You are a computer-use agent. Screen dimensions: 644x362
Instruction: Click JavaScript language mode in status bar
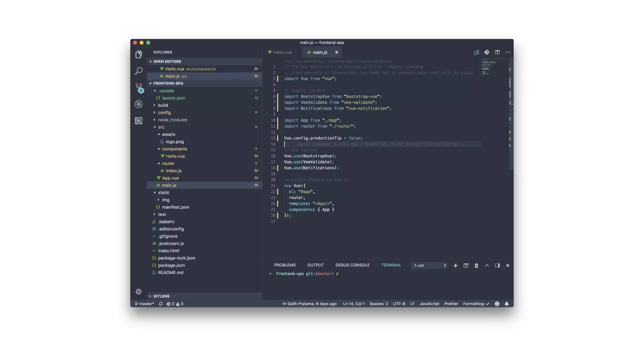pos(429,304)
